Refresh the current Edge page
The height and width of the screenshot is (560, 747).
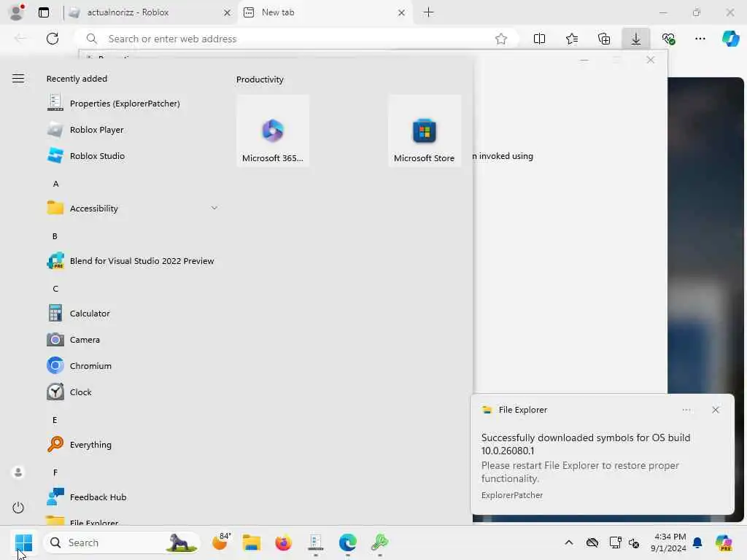(x=53, y=39)
